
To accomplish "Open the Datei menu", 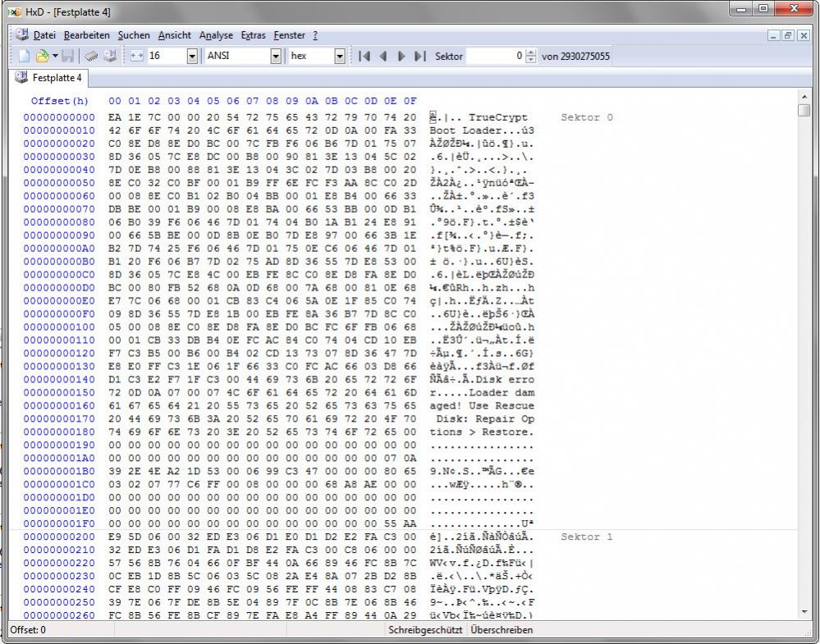I will tap(44, 35).
